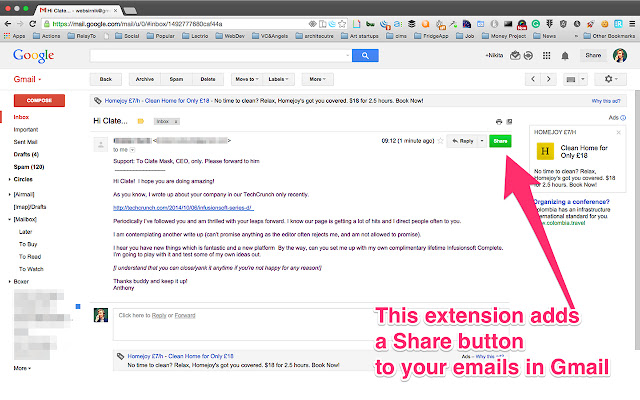Click the Back to Inbox button
This screenshot has width=640, height=400.
[106, 79]
